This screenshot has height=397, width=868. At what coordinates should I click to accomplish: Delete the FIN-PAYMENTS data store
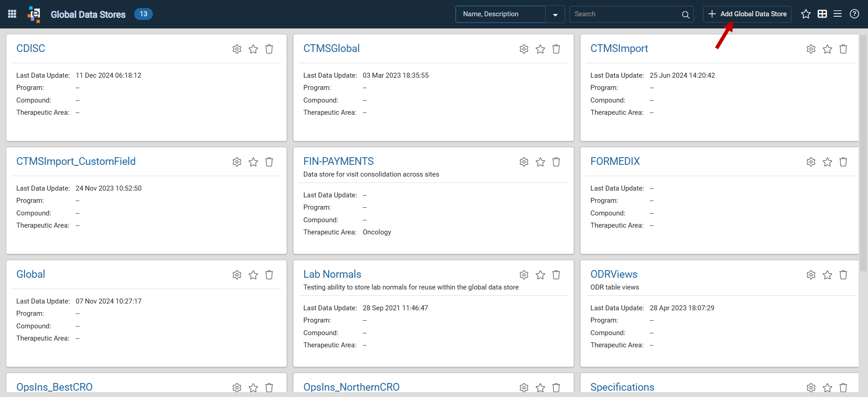coord(556,162)
